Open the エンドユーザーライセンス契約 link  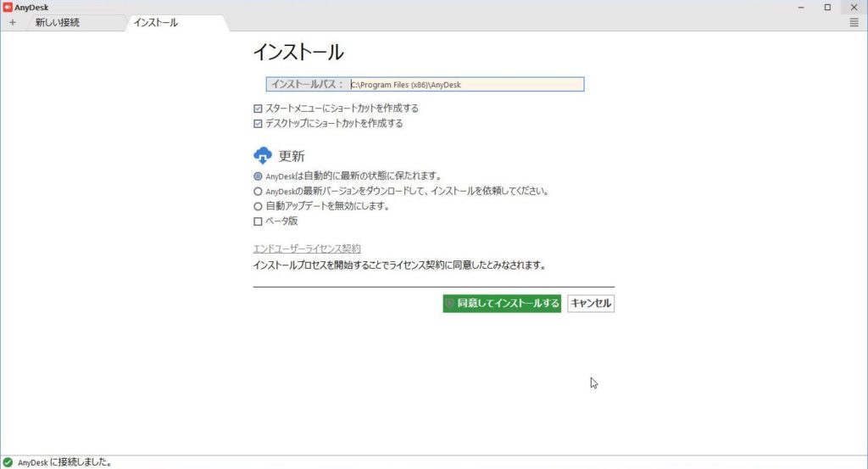point(307,248)
